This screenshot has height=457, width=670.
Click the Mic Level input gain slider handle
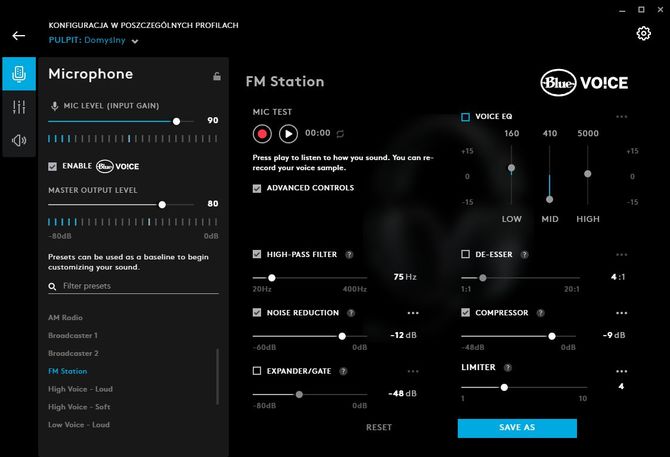176,122
